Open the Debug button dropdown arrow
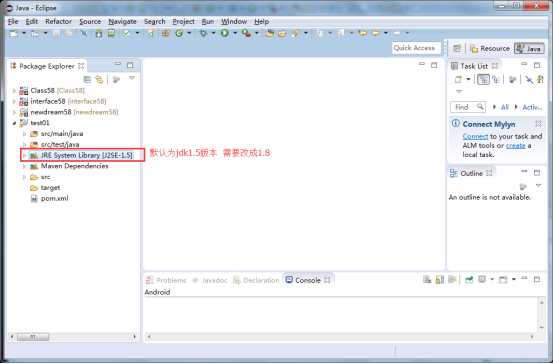553x364 pixels. coord(213,33)
